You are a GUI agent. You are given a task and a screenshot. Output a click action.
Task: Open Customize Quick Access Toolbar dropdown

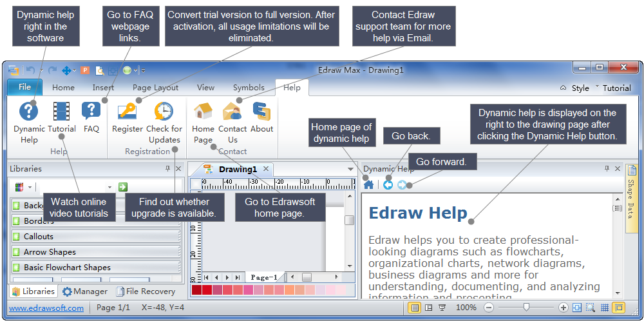pyautogui.click(x=143, y=71)
